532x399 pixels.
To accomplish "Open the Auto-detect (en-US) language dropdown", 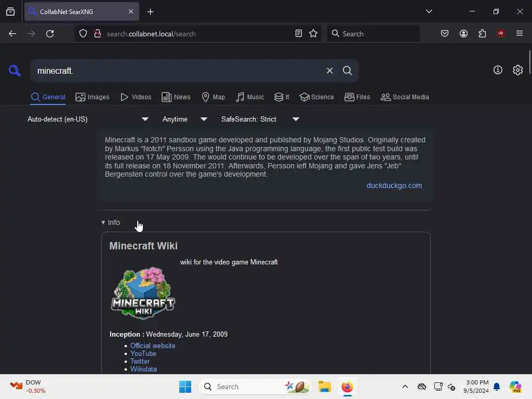I will (x=88, y=119).
